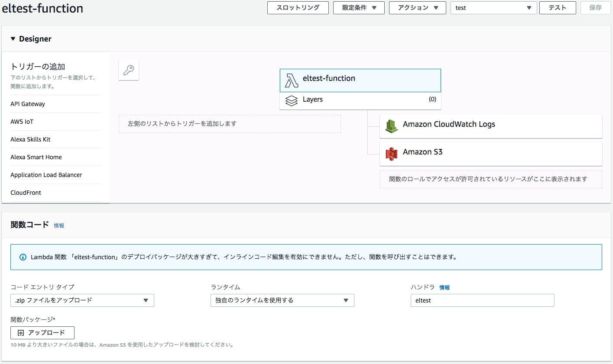Open the 限定条件 dropdown

(x=358, y=7)
